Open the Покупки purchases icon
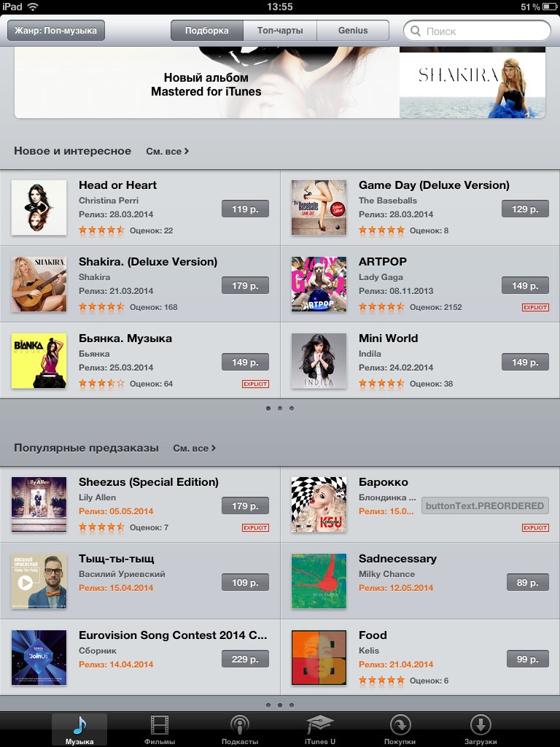The width and height of the screenshot is (560, 747). point(400,726)
